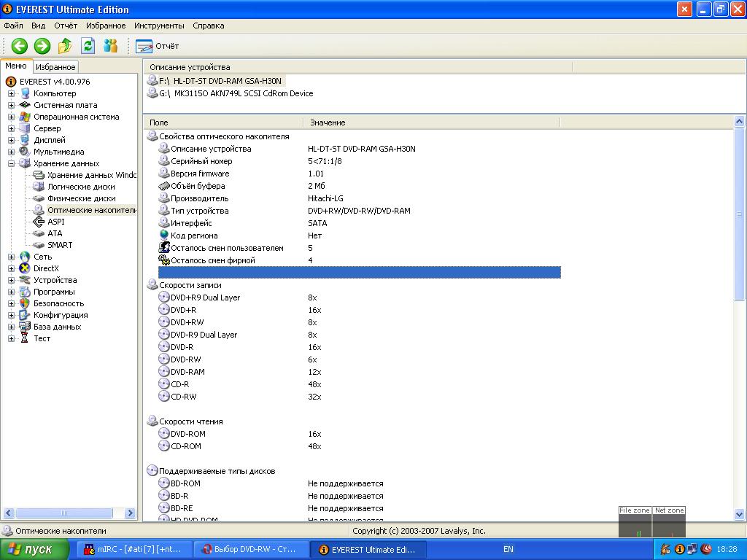Screen dimensions: 747x560
Task: Select the G:\ MK3115O CdRom device row
Action: point(236,93)
